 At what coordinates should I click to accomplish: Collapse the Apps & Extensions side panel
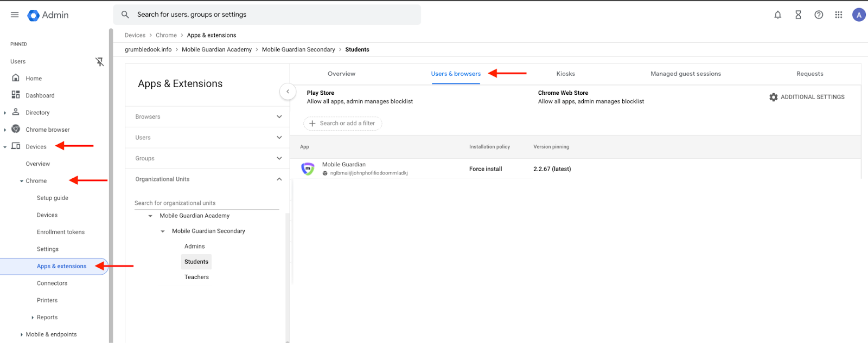click(x=288, y=92)
